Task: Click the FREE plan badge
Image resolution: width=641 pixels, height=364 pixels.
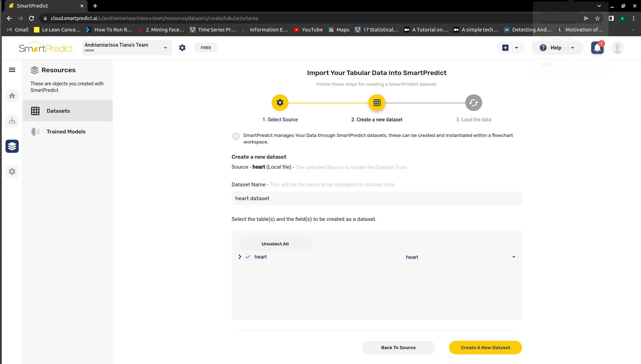Action: (206, 48)
